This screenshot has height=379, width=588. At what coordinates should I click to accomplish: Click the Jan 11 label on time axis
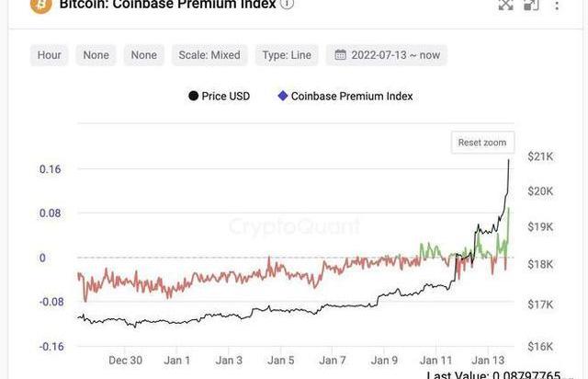click(x=436, y=360)
